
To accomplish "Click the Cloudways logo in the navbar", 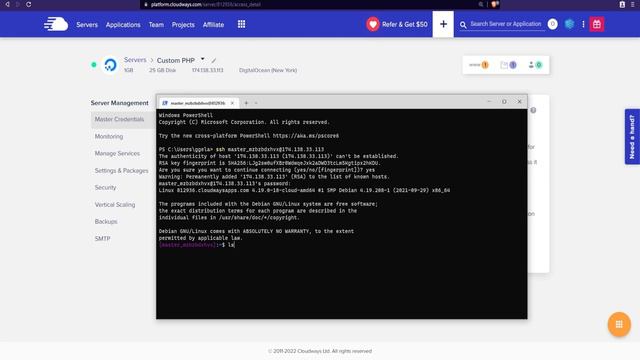I will tap(56, 24).
